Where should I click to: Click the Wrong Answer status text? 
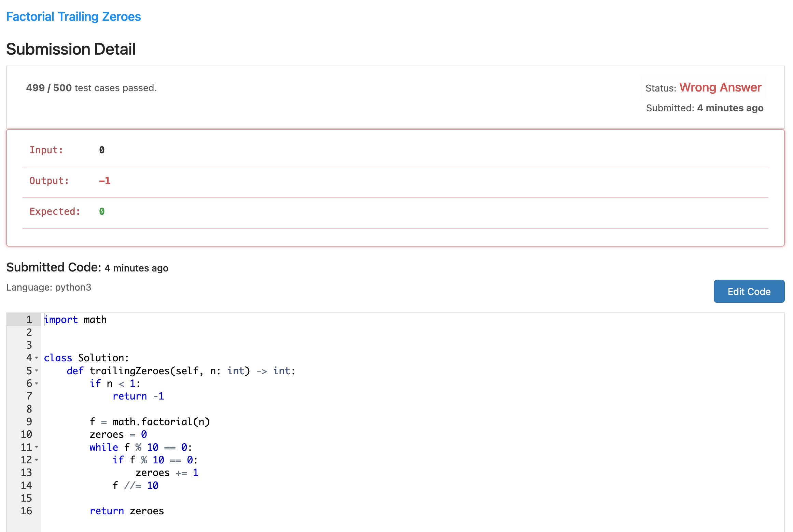tap(720, 87)
